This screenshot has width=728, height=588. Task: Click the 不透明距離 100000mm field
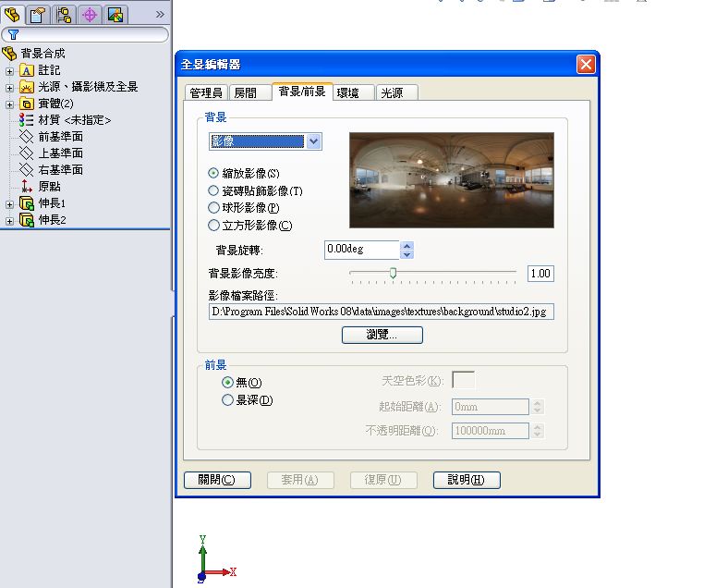[491, 431]
